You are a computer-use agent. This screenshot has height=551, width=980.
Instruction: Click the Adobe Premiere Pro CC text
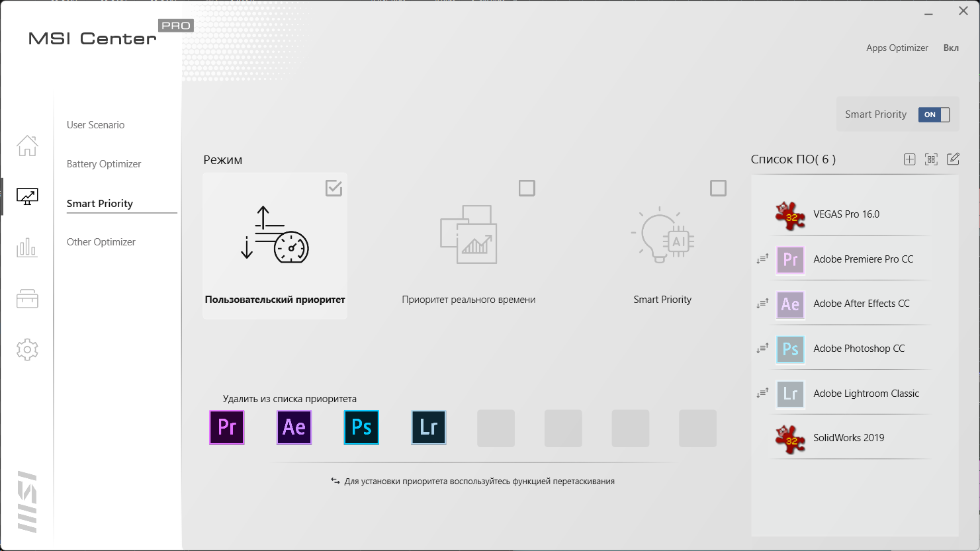tap(863, 259)
